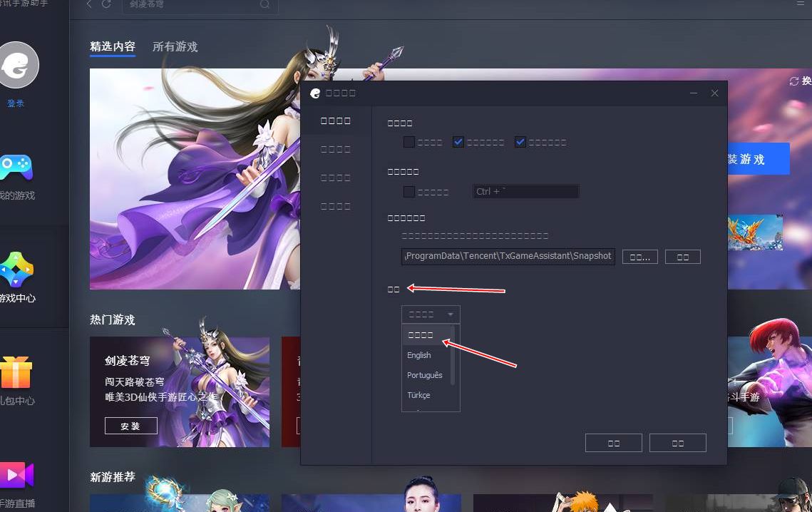Open 我的游戏 gamepad icon in sidebar
812x512 pixels.
point(16,167)
